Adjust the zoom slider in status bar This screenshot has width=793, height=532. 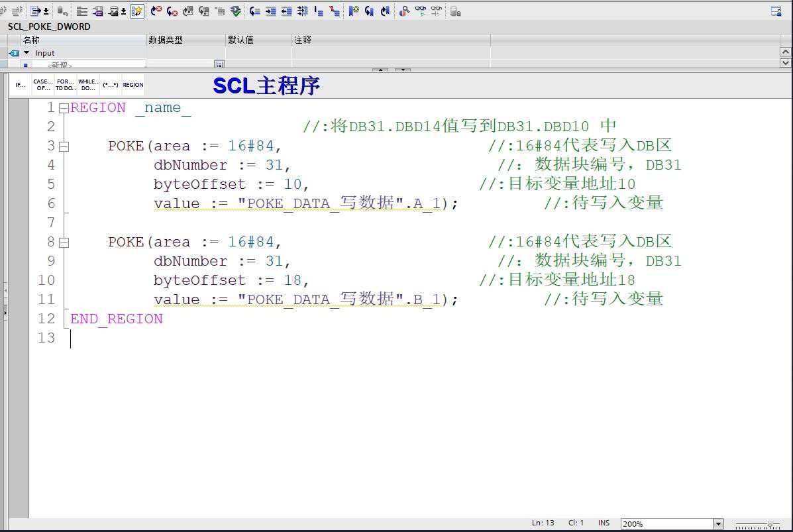click(768, 524)
